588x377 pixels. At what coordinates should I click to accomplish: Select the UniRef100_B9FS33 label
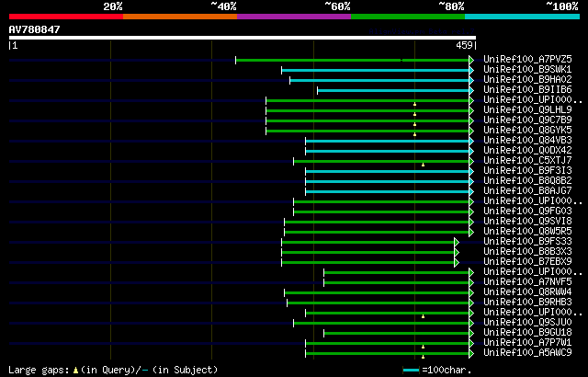[x=527, y=242]
